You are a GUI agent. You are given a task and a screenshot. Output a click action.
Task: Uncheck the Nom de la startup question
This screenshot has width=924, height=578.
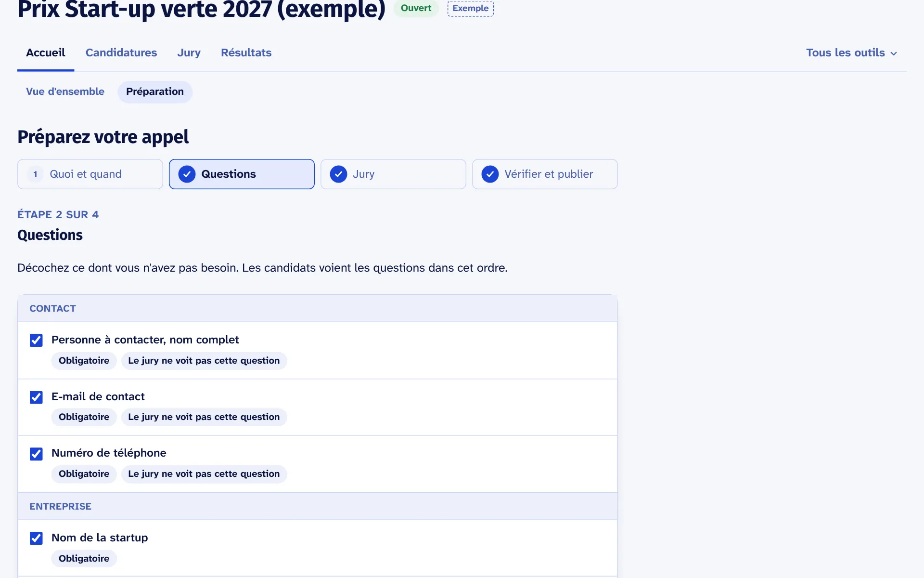[36, 538]
